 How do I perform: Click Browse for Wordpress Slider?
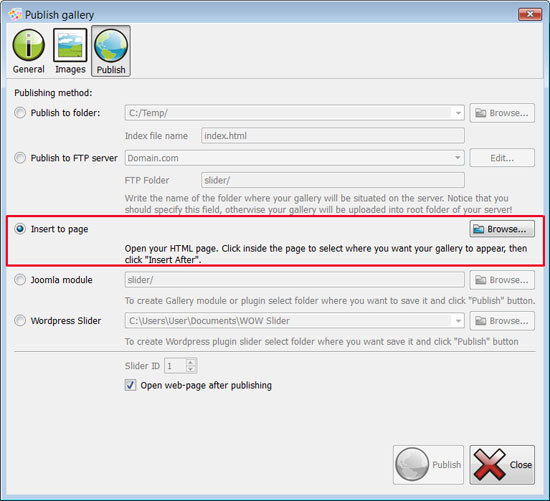pos(502,321)
